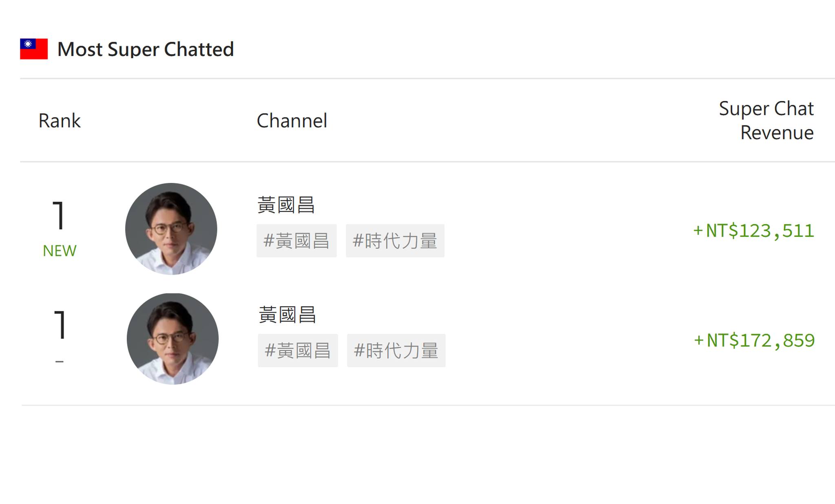The width and height of the screenshot is (835, 504).
Task: Click the divider line below the second row
Action: pos(428,405)
